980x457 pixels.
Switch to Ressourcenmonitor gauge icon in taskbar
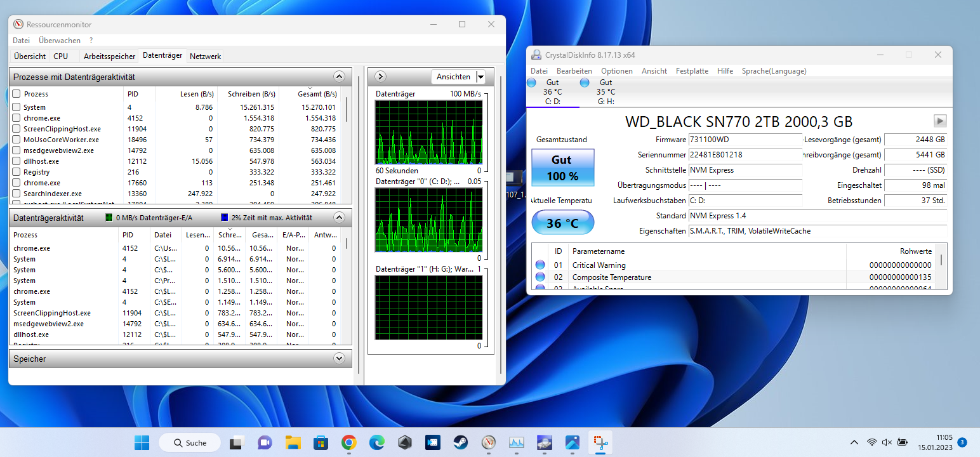pyautogui.click(x=488, y=442)
